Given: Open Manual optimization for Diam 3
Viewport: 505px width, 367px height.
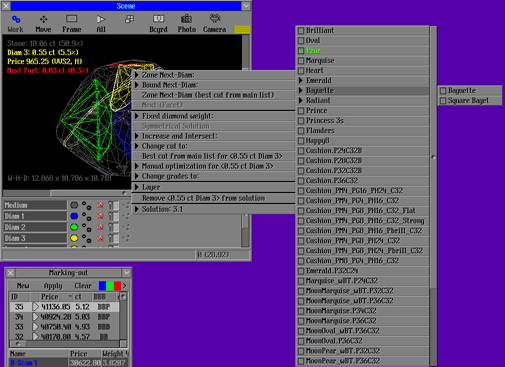Looking at the screenshot, I should tap(214, 166).
